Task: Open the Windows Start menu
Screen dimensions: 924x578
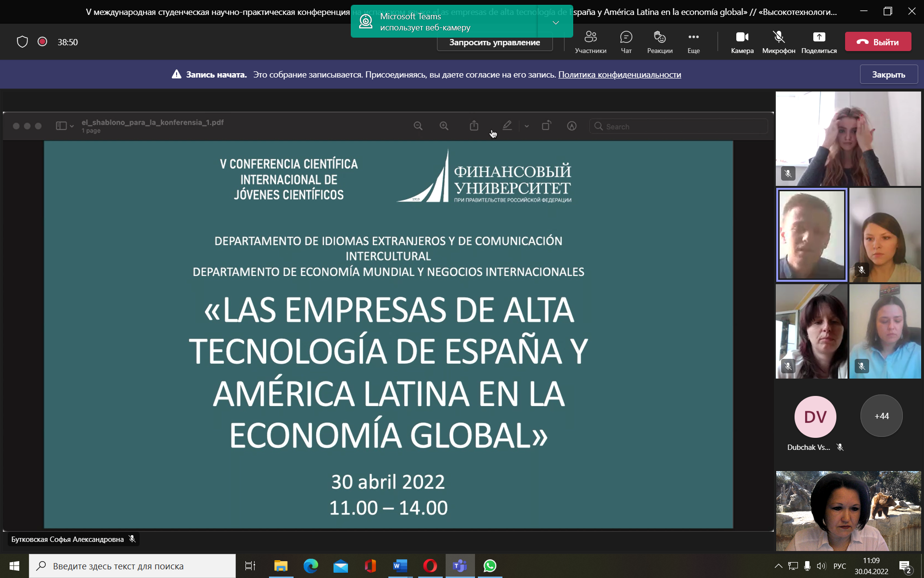Action: [x=14, y=566]
